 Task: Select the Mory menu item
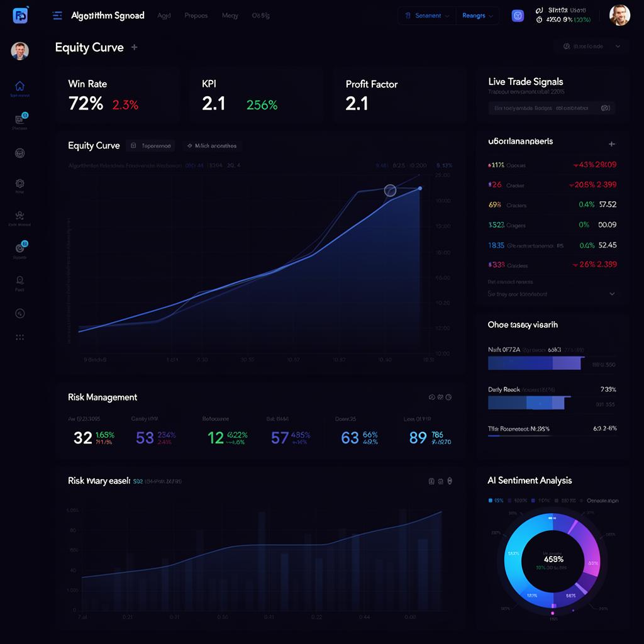[230, 16]
